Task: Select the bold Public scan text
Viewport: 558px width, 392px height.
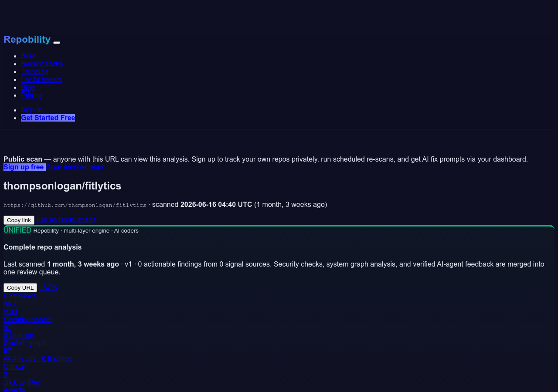Action: click(x=23, y=159)
